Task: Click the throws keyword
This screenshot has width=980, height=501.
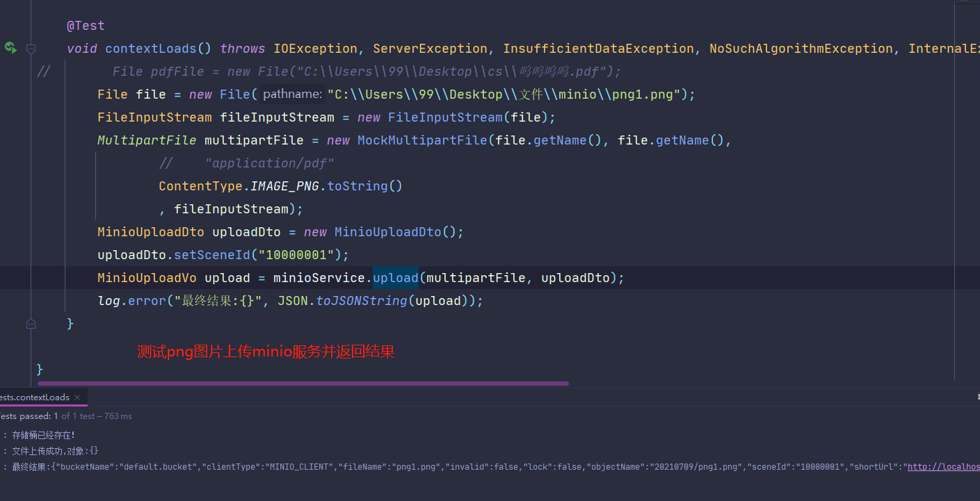Action: pyautogui.click(x=243, y=49)
